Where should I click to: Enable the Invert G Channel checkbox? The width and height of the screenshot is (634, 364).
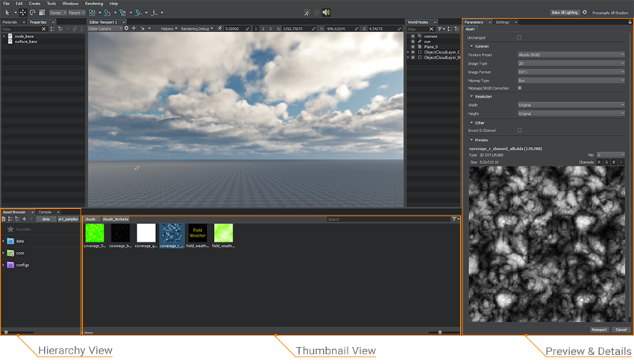(520, 130)
